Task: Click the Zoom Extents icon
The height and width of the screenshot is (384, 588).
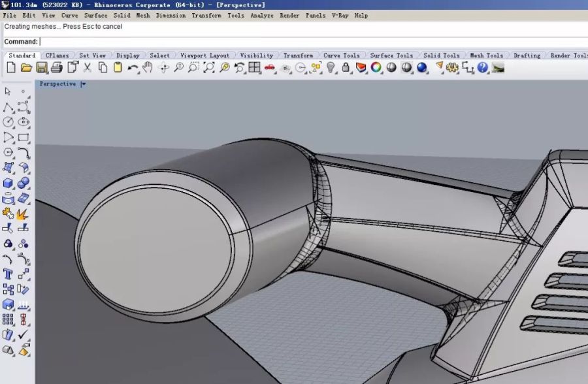Action: [208, 67]
